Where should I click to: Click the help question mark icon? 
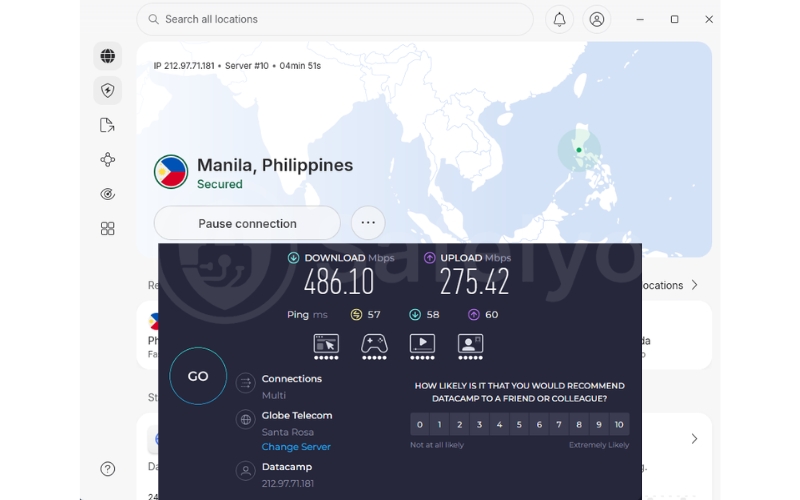tap(108, 469)
